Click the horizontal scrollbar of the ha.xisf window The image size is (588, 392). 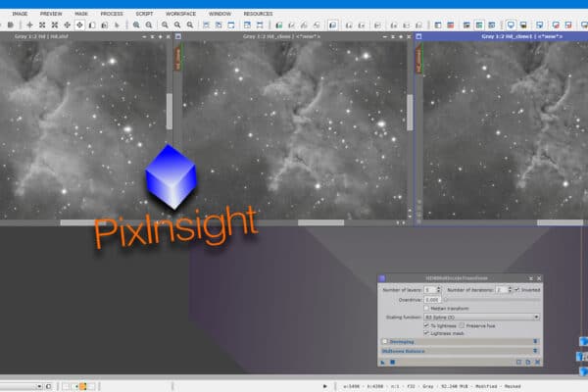click(x=83, y=222)
